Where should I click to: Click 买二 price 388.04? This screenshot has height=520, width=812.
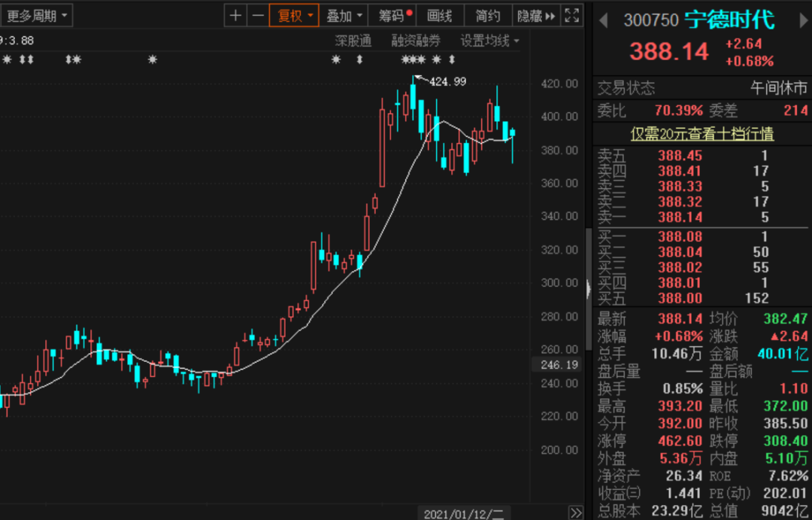click(680, 252)
